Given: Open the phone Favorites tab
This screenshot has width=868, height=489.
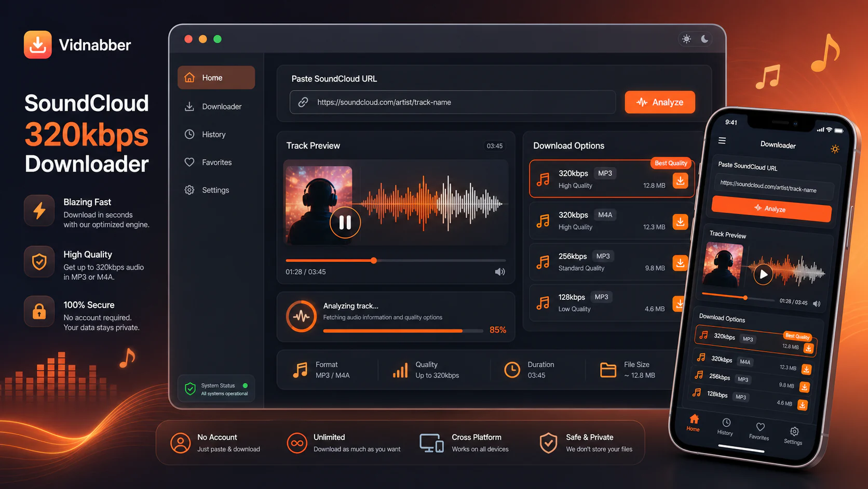Looking at the screenshot, I should pyautogui.click(x=759, y=431).
